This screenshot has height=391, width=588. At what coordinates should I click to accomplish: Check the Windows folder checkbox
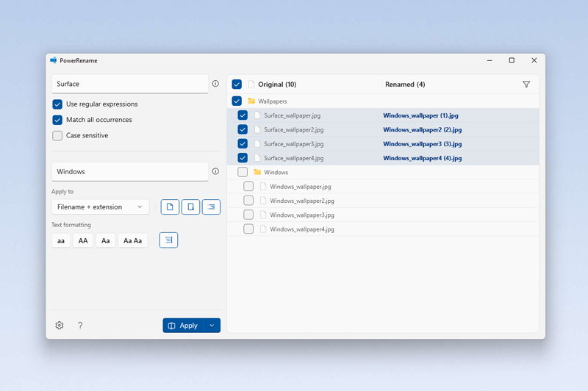coord(243,172)
